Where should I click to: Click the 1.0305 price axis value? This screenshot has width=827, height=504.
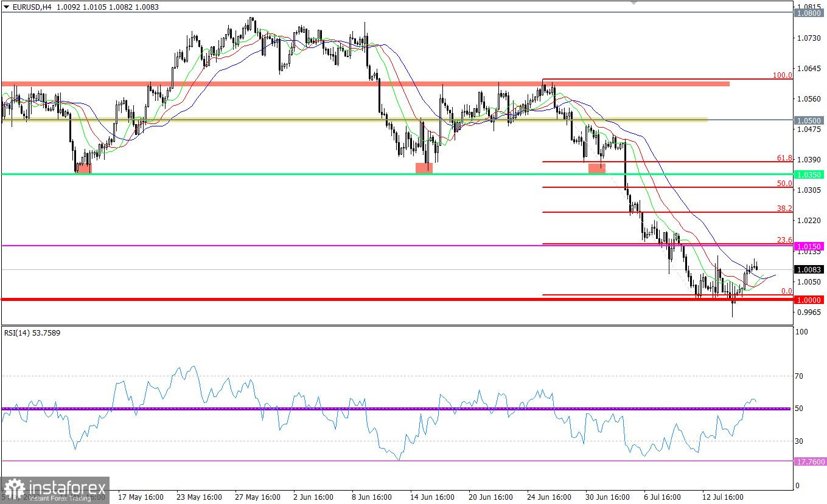pyautogui.click(x=808, y=190)
